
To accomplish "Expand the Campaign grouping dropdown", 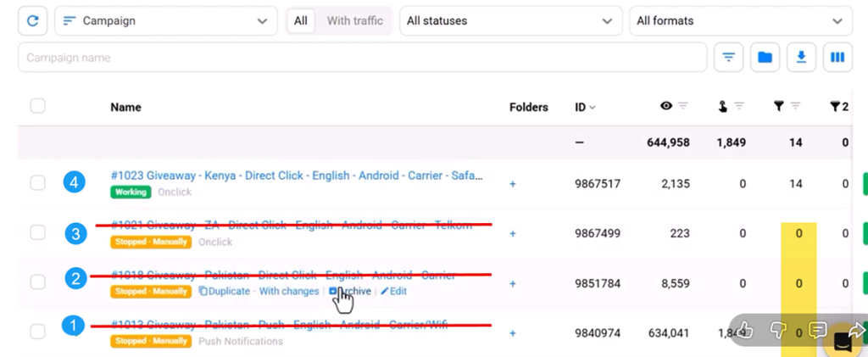I will point(165,20).
